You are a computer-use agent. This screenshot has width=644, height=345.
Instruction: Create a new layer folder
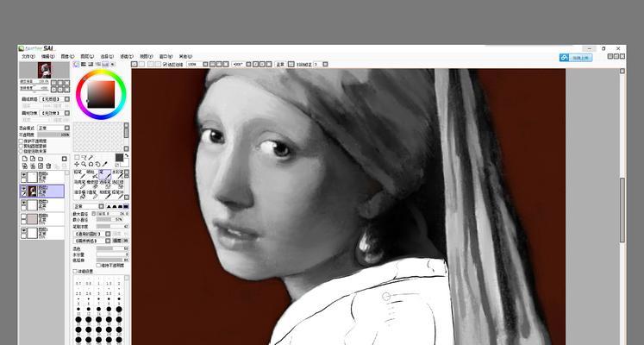coord(41,159)
